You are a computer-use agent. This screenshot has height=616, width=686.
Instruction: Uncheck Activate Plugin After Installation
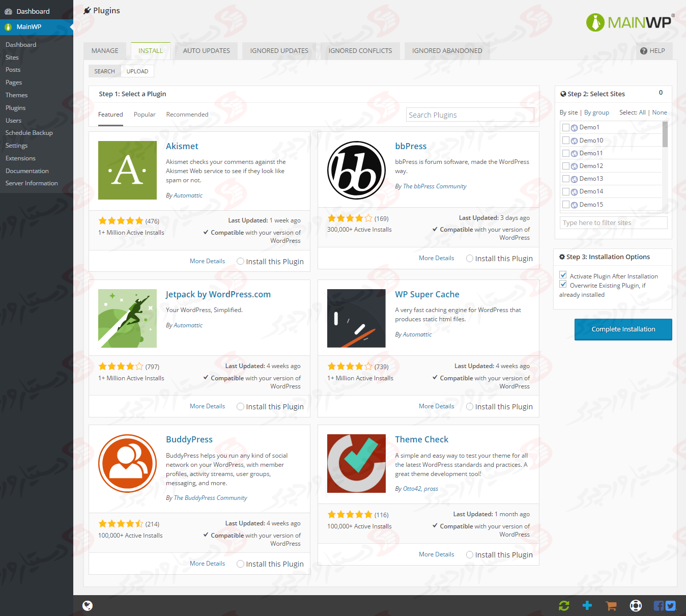click(563, 275)
